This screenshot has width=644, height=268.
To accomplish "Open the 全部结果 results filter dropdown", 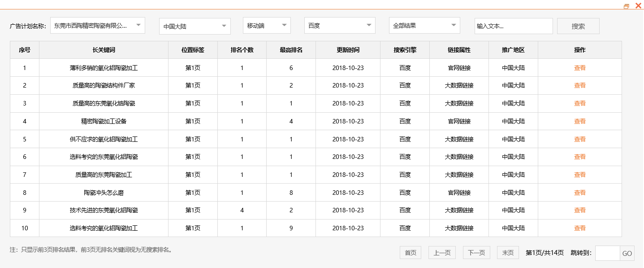I will tap(424, 26).
